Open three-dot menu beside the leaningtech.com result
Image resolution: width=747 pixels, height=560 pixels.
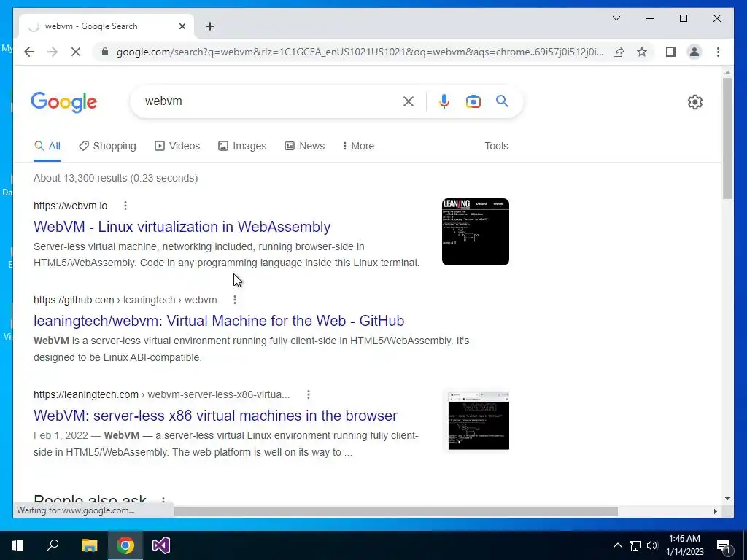(x=309, y=394)
